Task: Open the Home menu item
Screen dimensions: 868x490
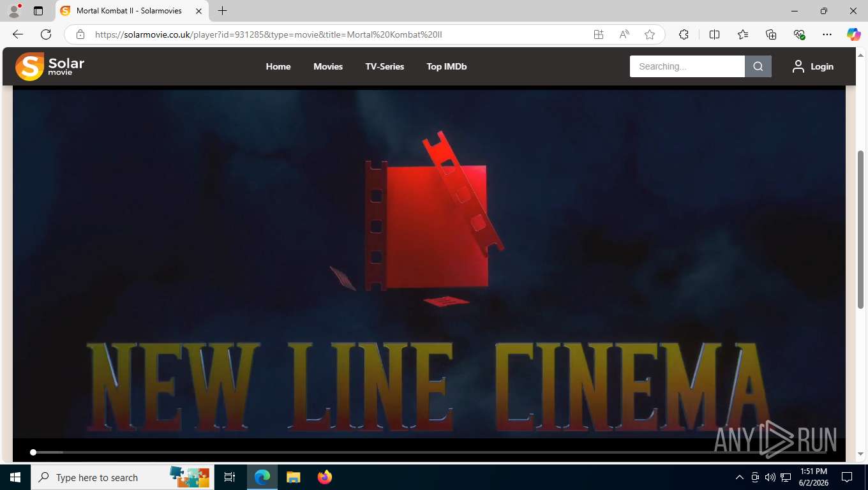Action: tap(278, 66)
